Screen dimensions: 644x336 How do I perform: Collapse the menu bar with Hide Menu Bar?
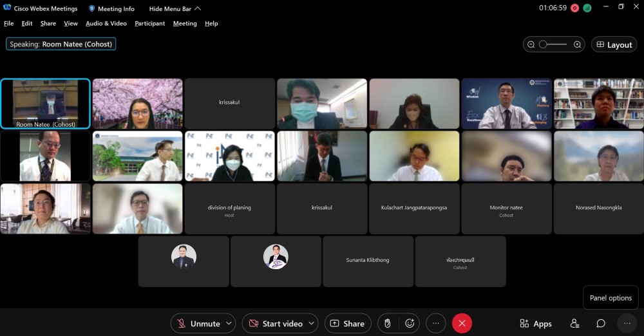(175, 9)
